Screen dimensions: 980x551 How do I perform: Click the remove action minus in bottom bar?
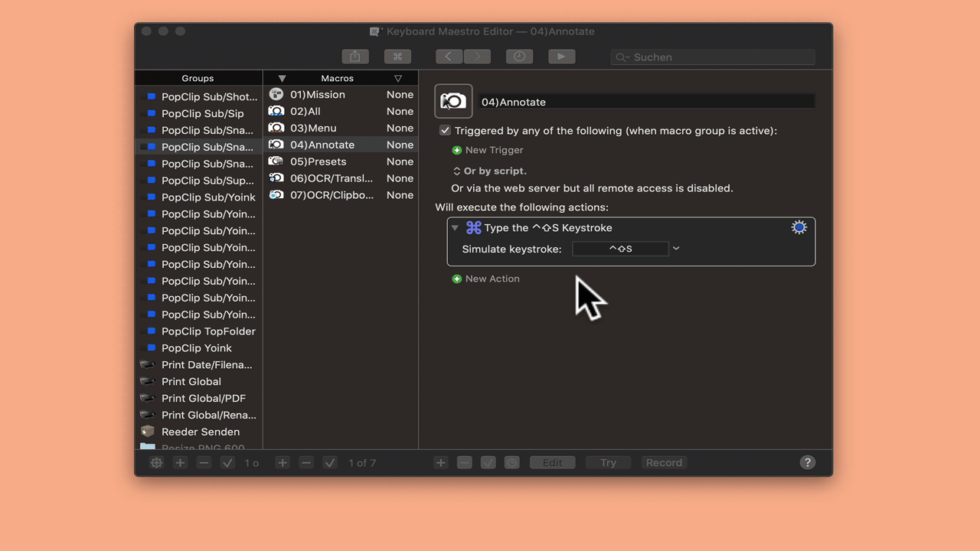tap(465, 462)
